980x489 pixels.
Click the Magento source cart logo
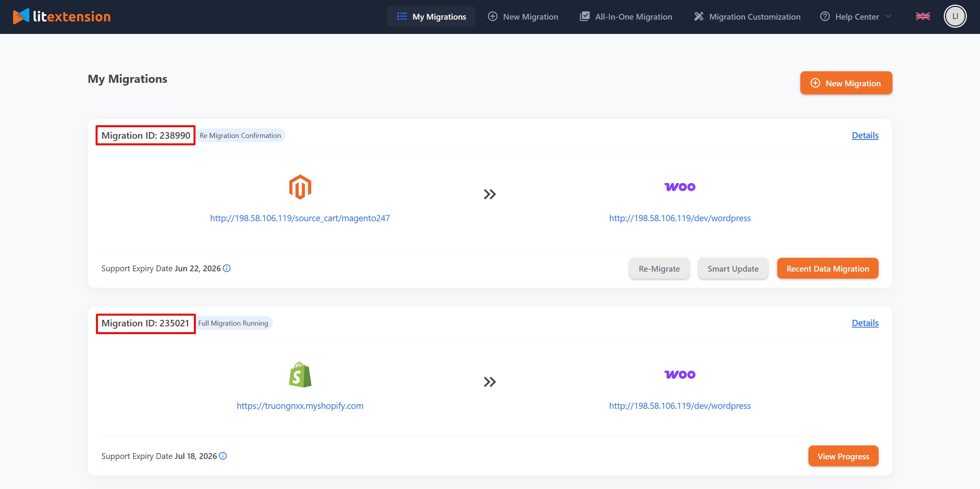[300, 187]
